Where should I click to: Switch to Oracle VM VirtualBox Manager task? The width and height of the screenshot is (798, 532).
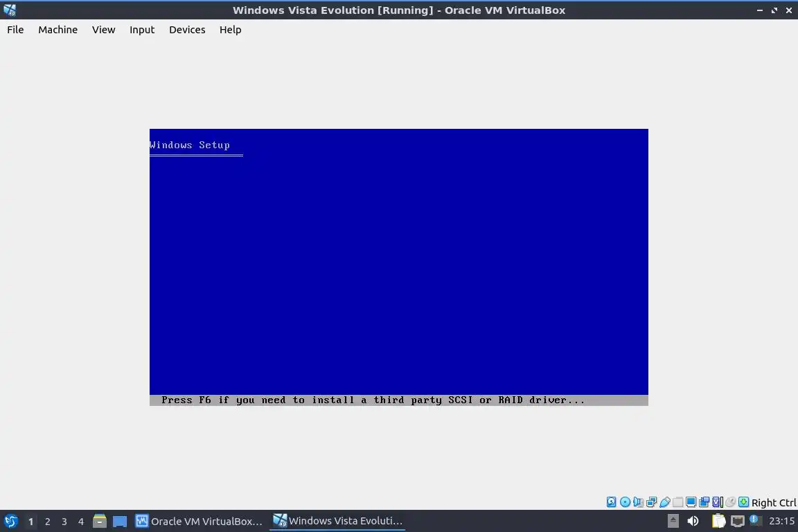point(199,521)
